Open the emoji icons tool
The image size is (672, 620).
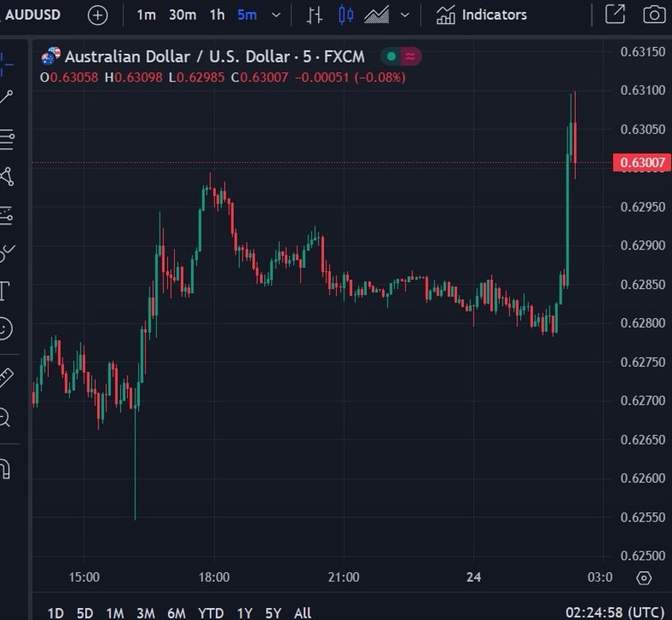(x=4, y=328)
